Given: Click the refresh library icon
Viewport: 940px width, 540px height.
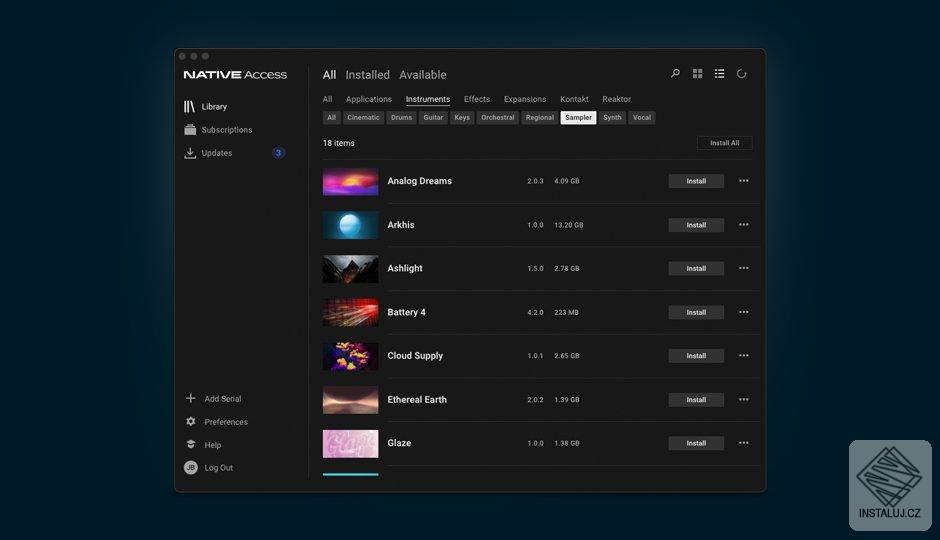Looking at the screenshot, I should point(742,74).
